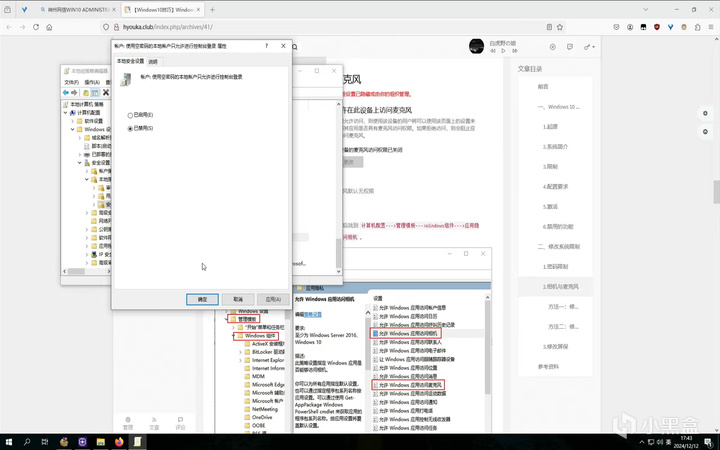Image resolution: width=720 pixels, height=450 pixels.
Task: Select the 已禁用 radio button
Action: (x=130, y=129)
